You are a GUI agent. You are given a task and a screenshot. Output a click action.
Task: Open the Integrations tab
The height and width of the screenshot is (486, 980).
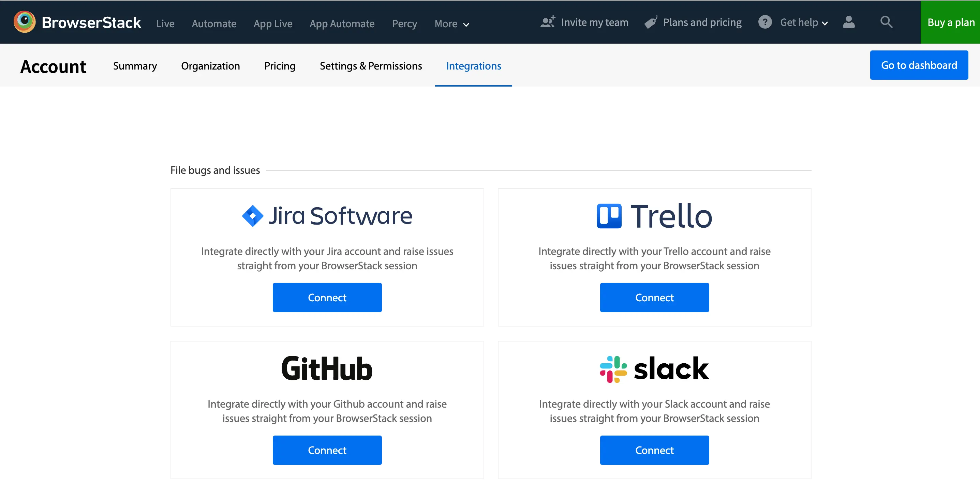tap(473, 66)
